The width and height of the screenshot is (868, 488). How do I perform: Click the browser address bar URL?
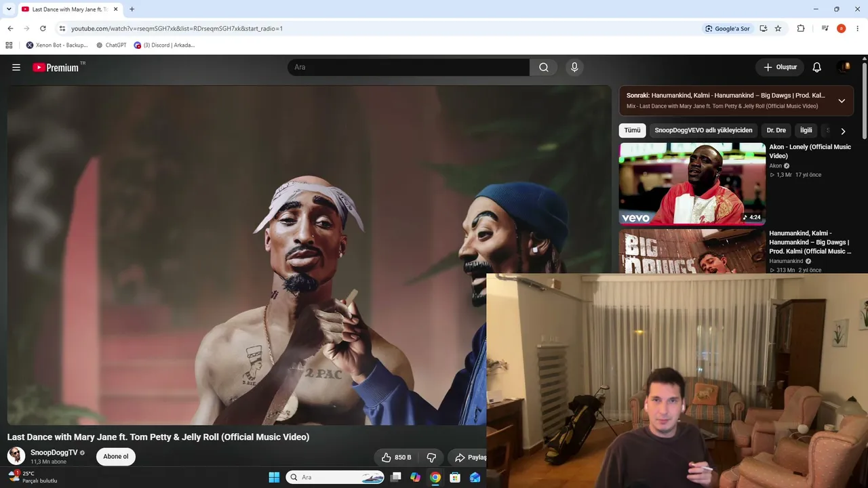[177, 28]
